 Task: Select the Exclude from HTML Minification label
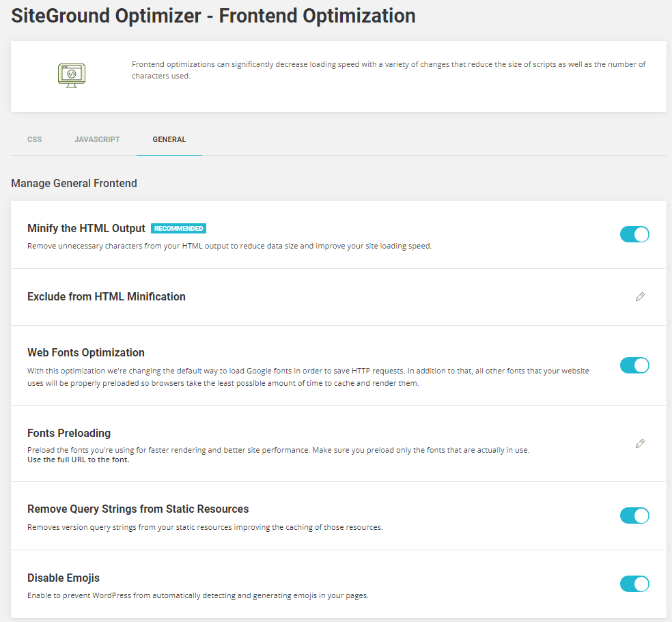pyautogui.click(x=107, y=296)
